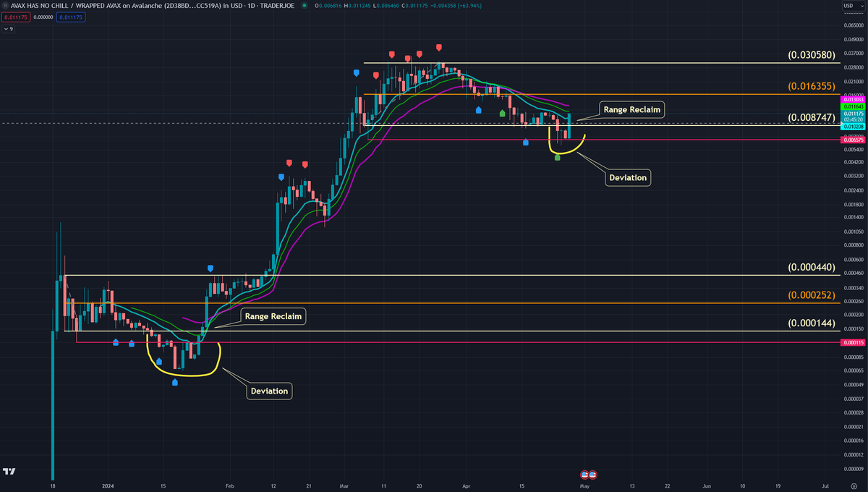Click the first US flag event icon near May

pos(584,475)
